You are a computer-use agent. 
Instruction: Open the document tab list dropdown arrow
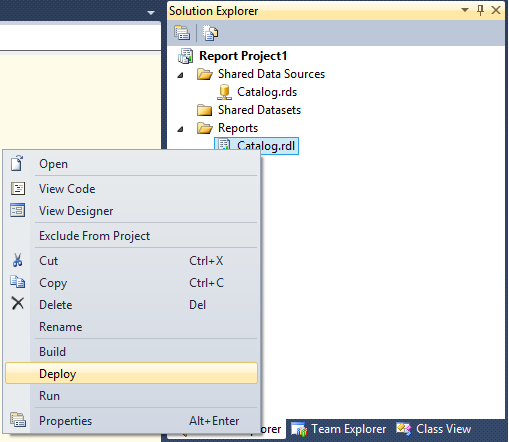151,13
